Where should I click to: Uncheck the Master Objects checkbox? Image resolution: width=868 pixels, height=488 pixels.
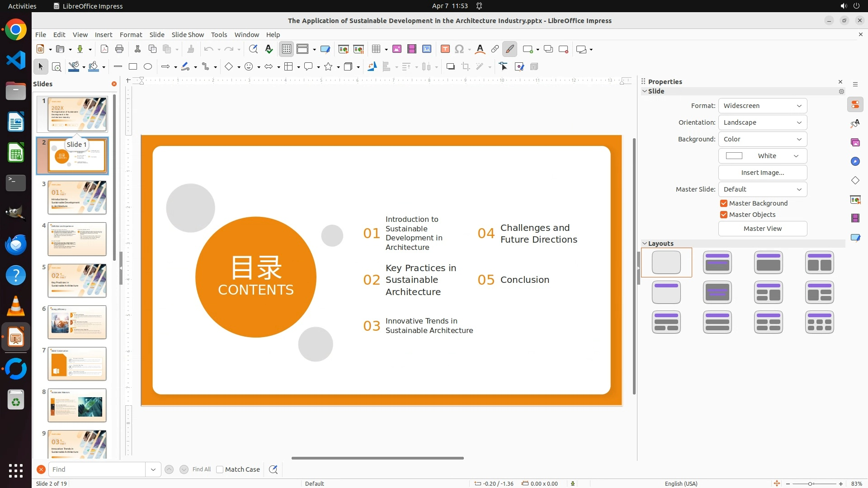coord(724,215)
